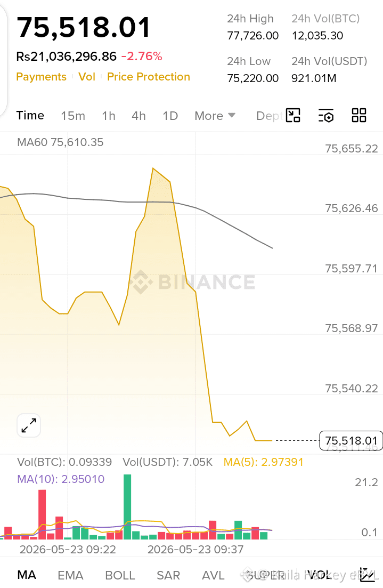383x588 pixels.
Task: Toggle the VOL sub-indicator
Action: (x=319, y=575)
